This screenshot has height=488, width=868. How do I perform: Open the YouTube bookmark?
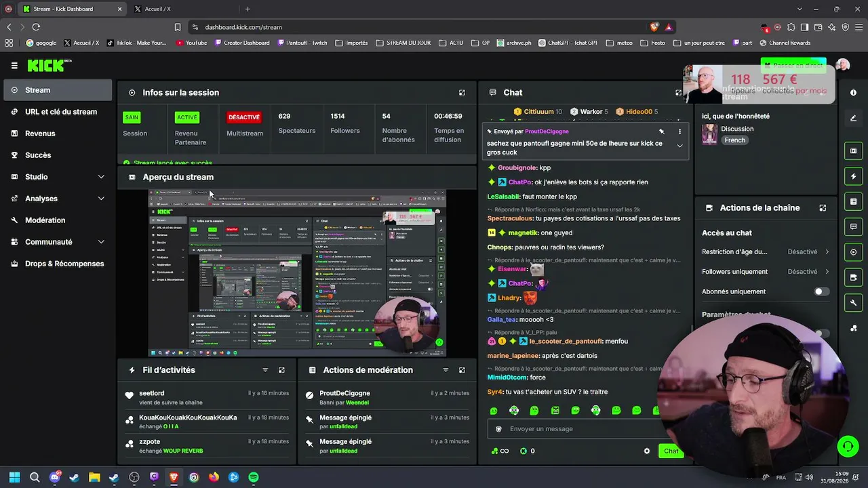click(x=191, y=43)
